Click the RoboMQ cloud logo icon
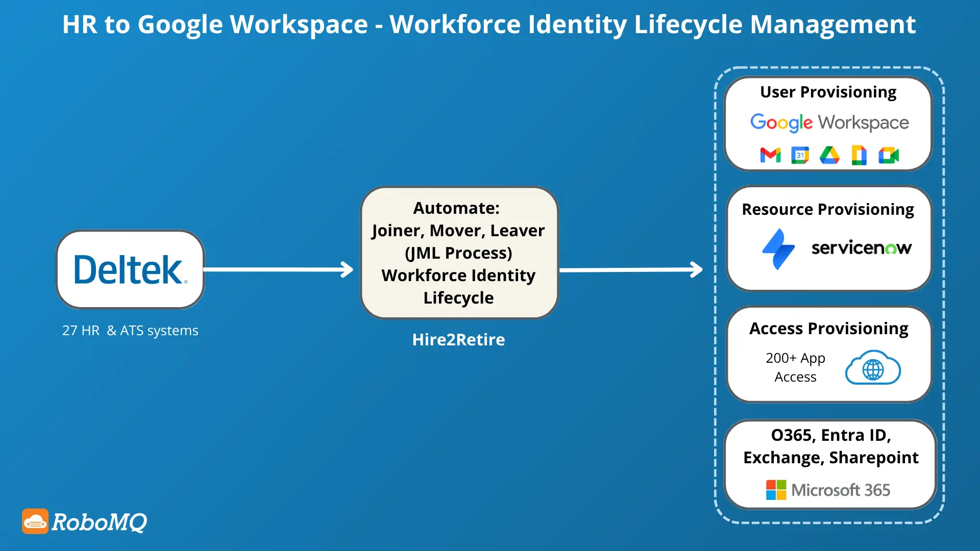The width and height of the screenshot is (980, 551). 35,522
